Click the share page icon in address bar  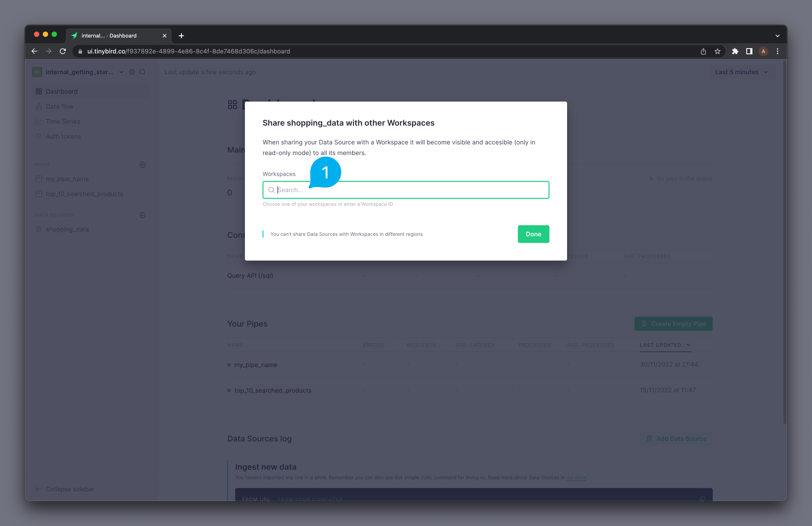pos(703,51)
